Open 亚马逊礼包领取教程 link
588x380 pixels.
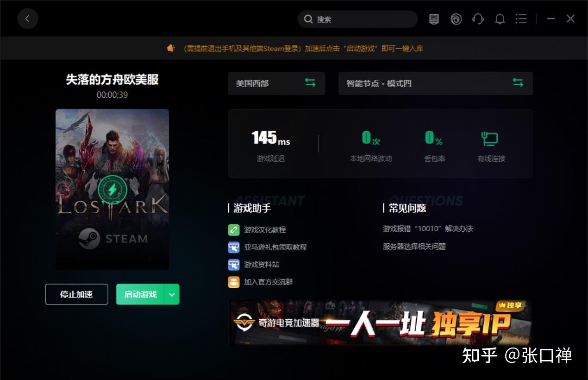pyautogui.click(x=275, y=247)
